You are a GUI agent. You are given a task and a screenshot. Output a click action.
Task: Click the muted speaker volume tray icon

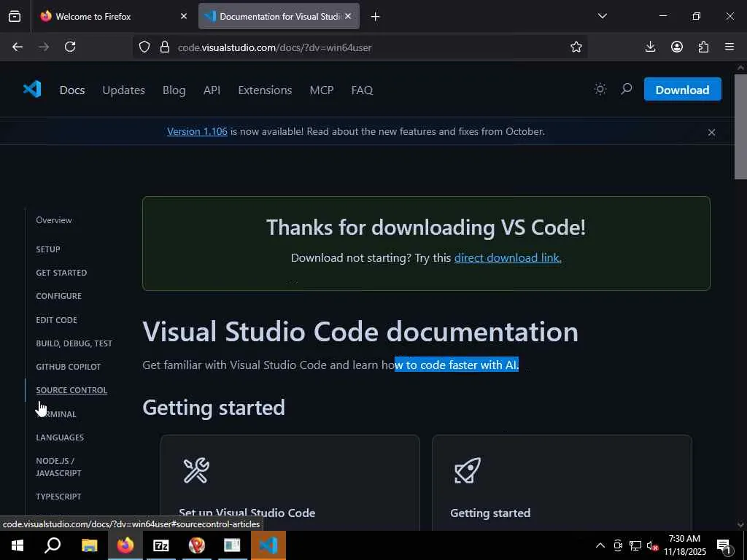[652, 545]
